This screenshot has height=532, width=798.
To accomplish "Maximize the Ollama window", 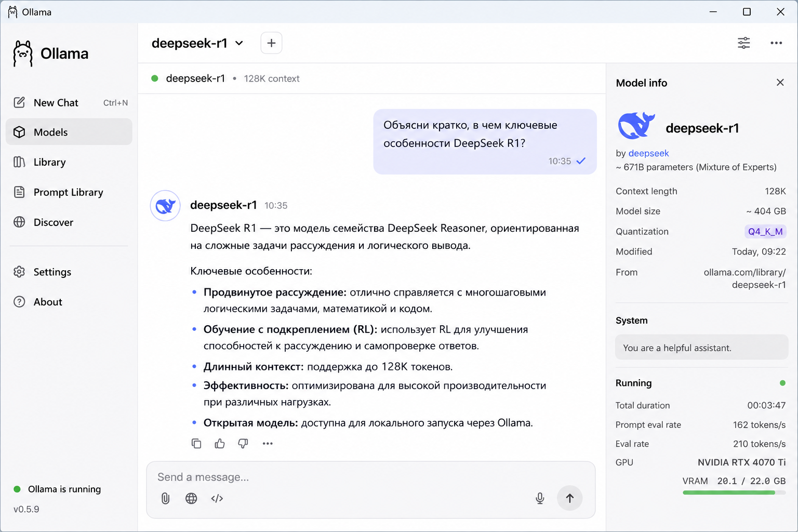I will coord(747,12).
